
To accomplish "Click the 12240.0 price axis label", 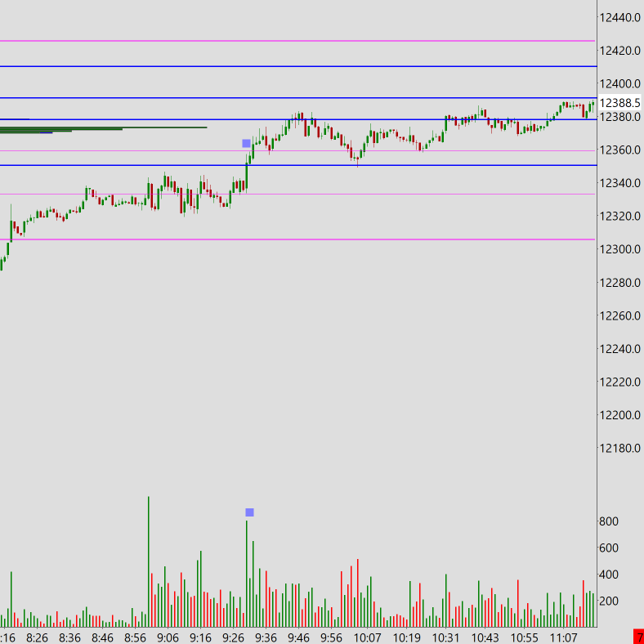I will (619, 349).
